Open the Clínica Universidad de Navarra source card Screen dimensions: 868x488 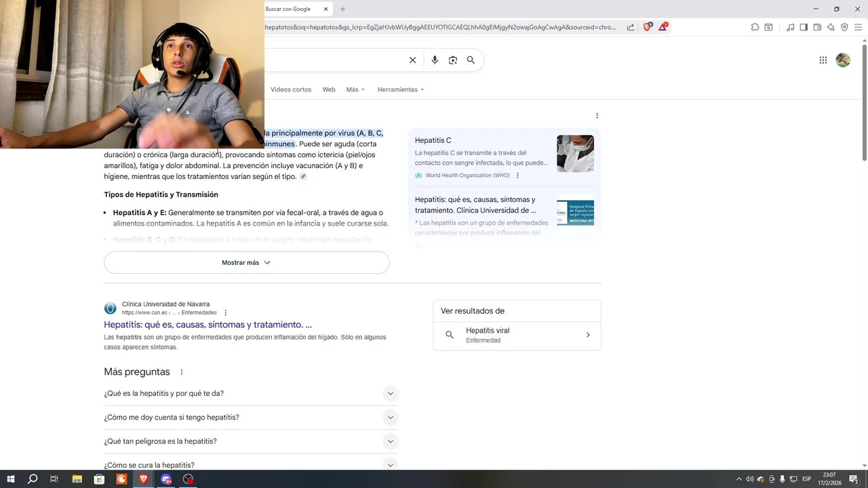pyautogui.click(x=505, y=216)
